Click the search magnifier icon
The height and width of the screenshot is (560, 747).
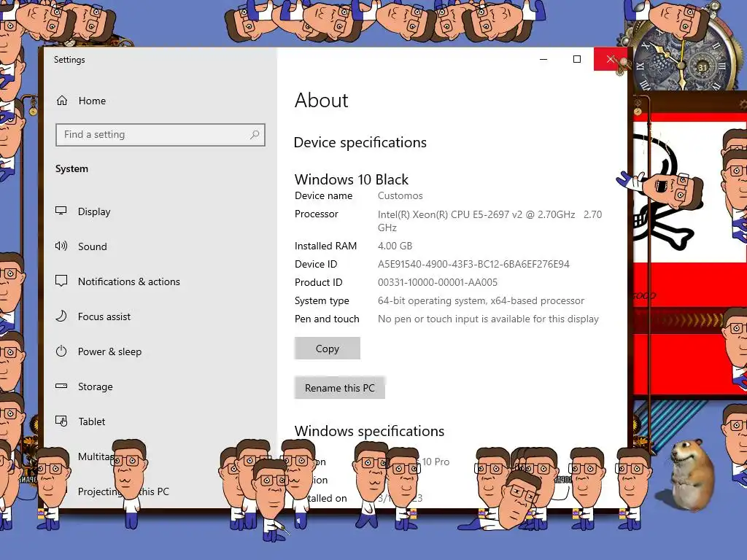[255, 135]
